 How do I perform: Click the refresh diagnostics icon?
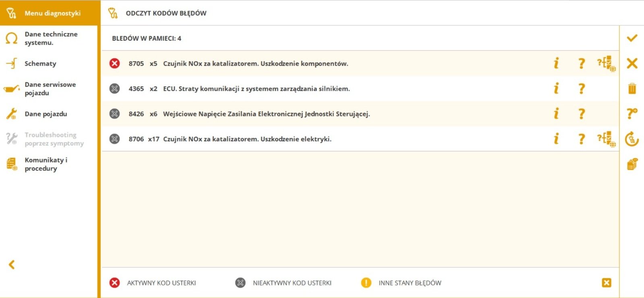[632, 139]
